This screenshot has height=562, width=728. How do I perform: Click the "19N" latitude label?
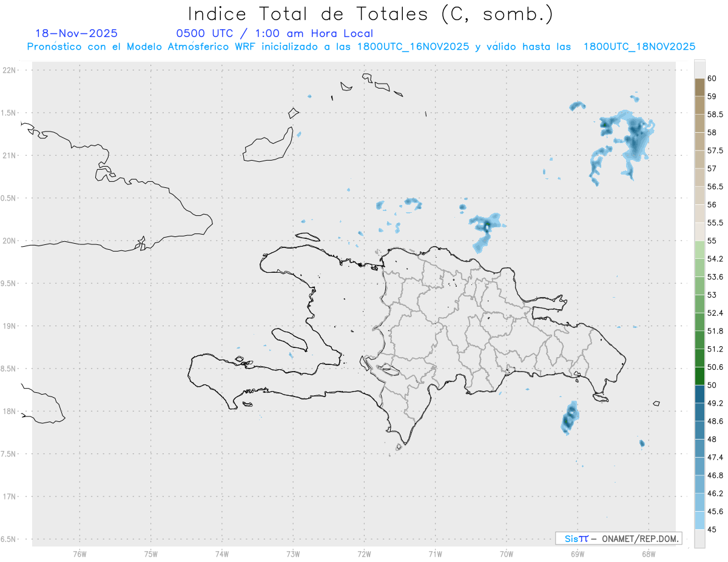10,326
